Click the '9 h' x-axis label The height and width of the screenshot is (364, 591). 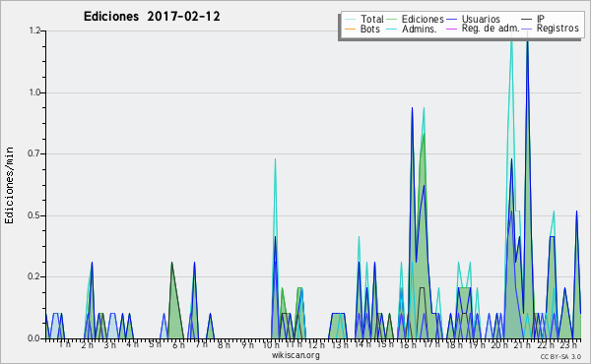point(247,345)
